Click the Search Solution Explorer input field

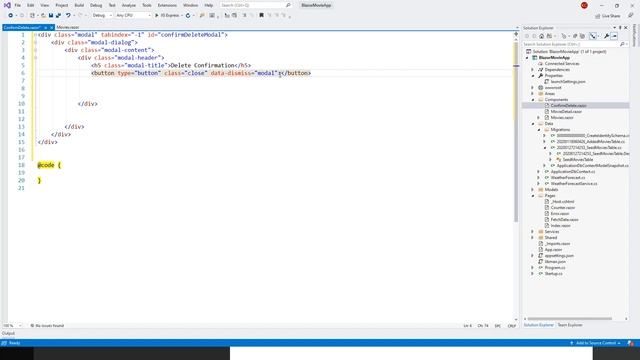pyautogui.click(x=571, y=44)
